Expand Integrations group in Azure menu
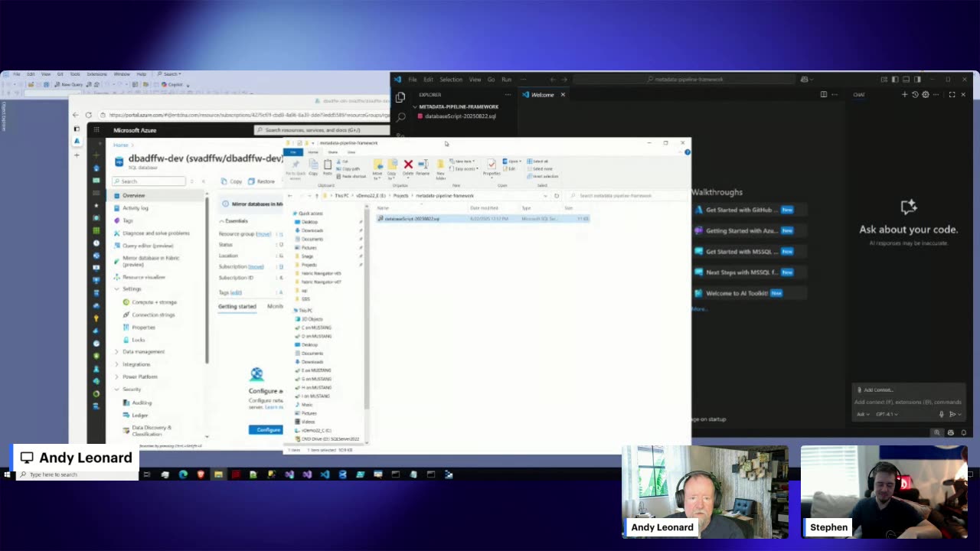Image resolution: width=980 pixels, height=551 pixels. coord(116,364)
